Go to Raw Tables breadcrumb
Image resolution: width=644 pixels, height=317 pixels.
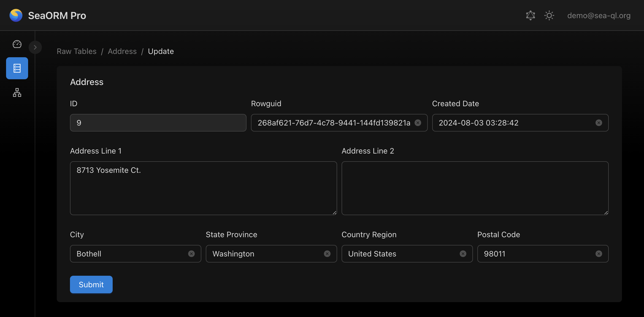click(x=77, y=51)
